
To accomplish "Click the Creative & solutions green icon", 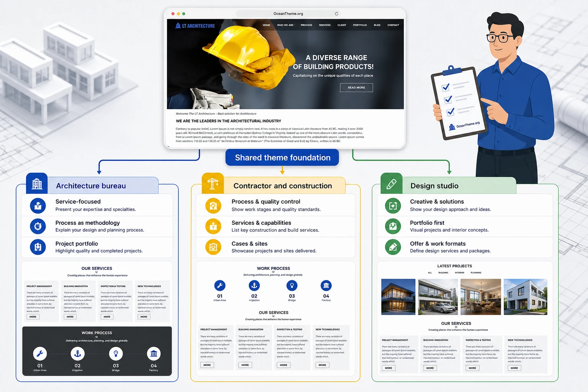I will coord(393,206).
